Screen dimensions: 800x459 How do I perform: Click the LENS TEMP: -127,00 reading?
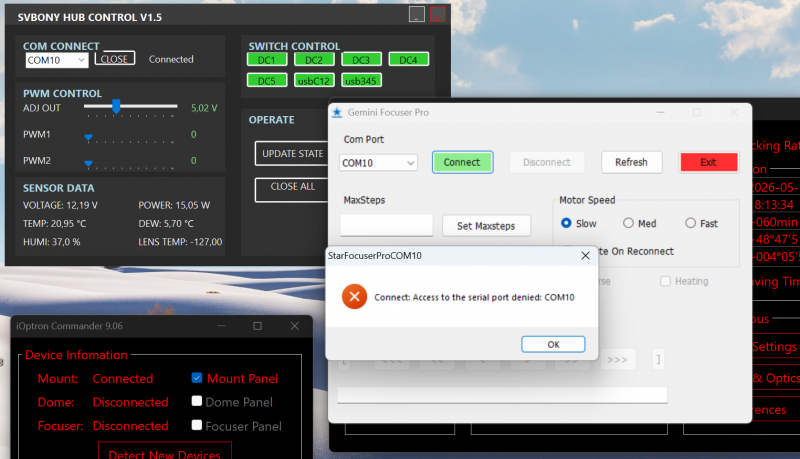180,242
